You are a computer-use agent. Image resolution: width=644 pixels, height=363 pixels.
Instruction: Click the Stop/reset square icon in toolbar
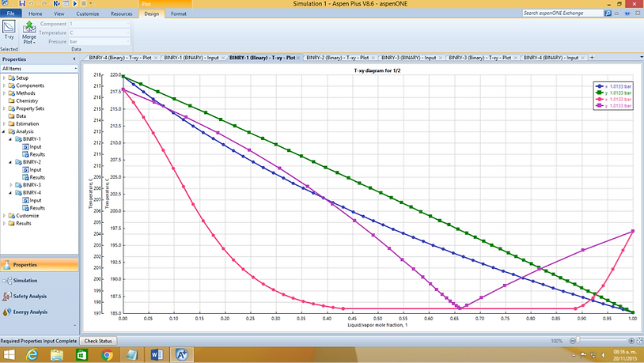83,3
